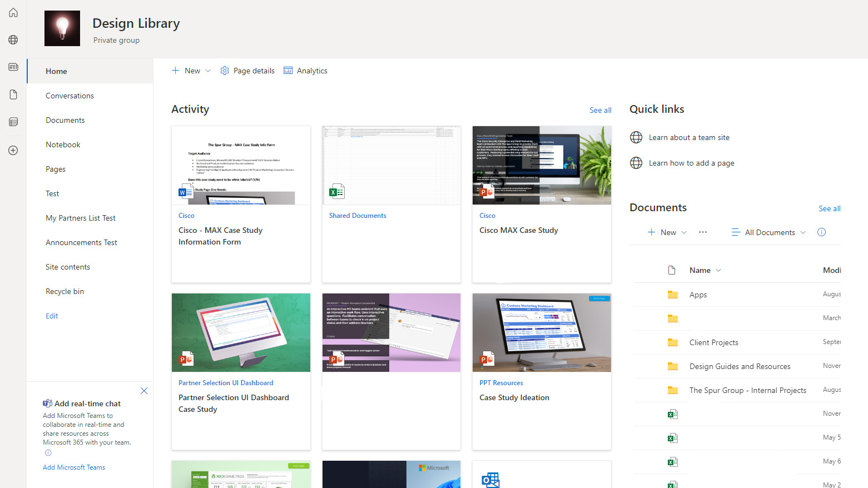This screenshot has height=488, width=868.
Task: Open the My lists icon in app bar
Action: tap(13, 122)
